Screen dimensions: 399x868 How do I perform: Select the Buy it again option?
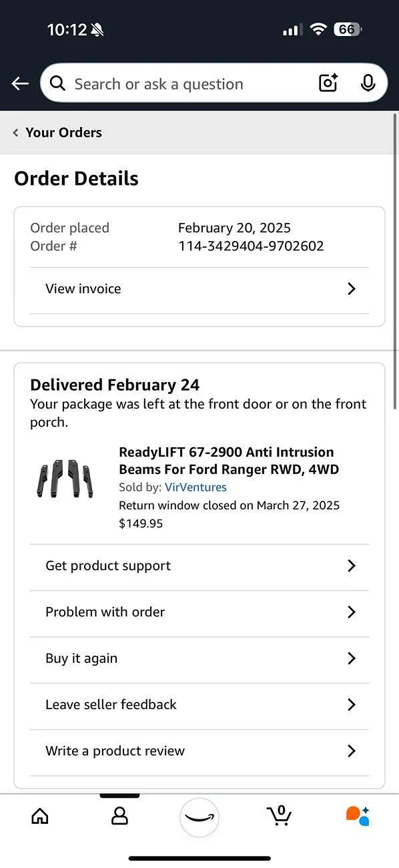tap(199, 658)
